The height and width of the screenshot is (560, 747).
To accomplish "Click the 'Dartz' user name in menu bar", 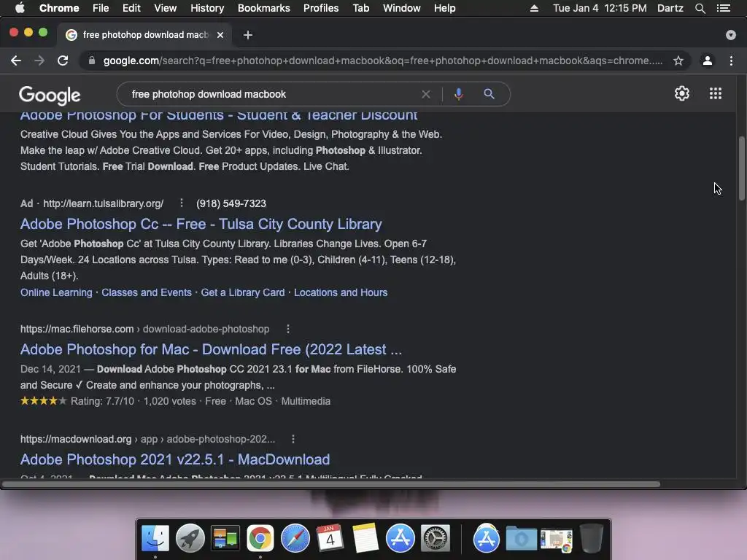I will [670, 8].
